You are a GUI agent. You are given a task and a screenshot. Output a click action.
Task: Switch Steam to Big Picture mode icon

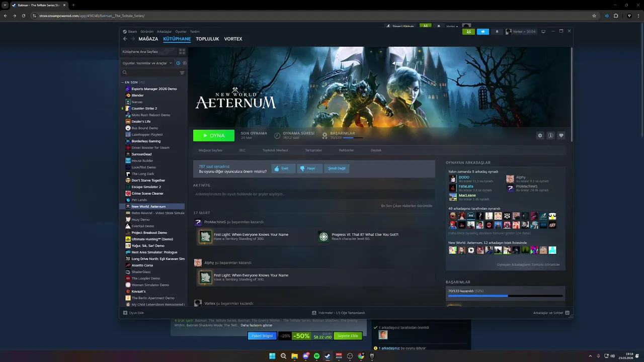pyautogui.click(x=543, y=31)
